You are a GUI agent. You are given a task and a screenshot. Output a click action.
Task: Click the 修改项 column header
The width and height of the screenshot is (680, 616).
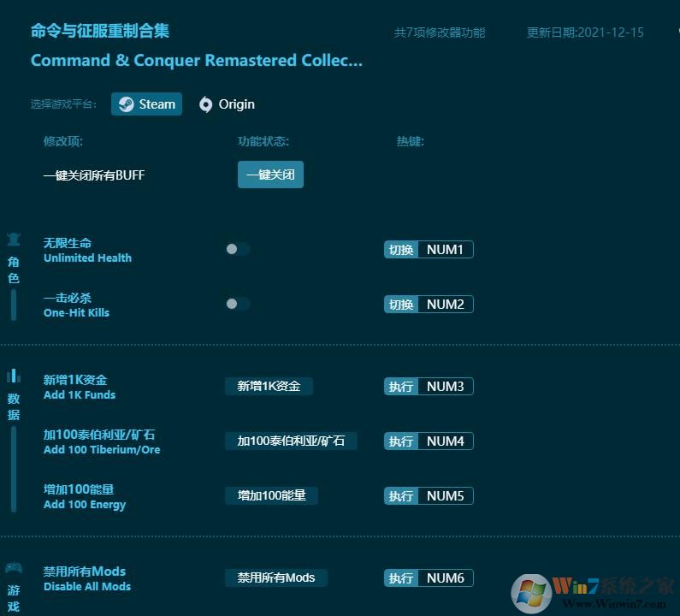pos(63,141)
